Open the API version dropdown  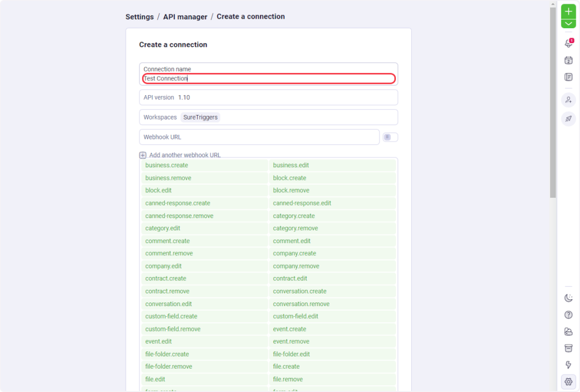pyautogui.click(x=268, y=97)
